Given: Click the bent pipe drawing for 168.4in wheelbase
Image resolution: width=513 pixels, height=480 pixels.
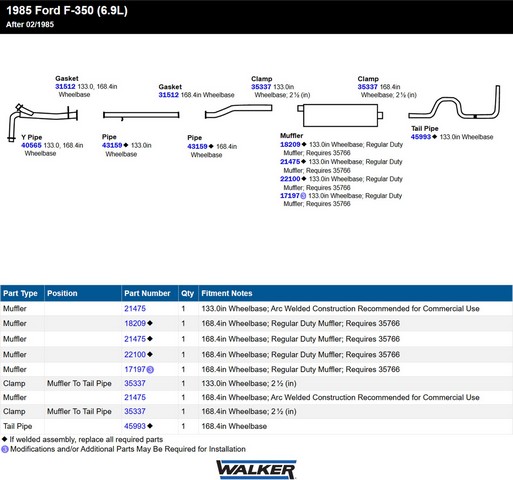Looking at the screenshot, I should point(238,111).
